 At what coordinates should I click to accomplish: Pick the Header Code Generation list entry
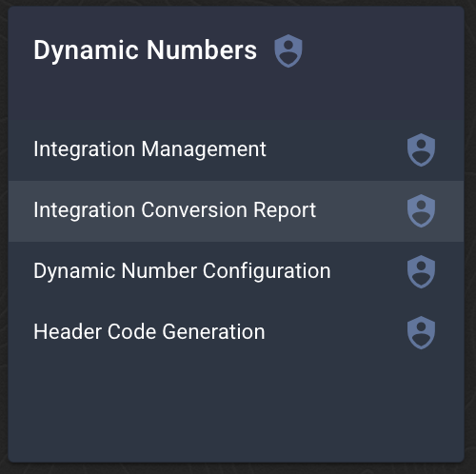[236, 333]
